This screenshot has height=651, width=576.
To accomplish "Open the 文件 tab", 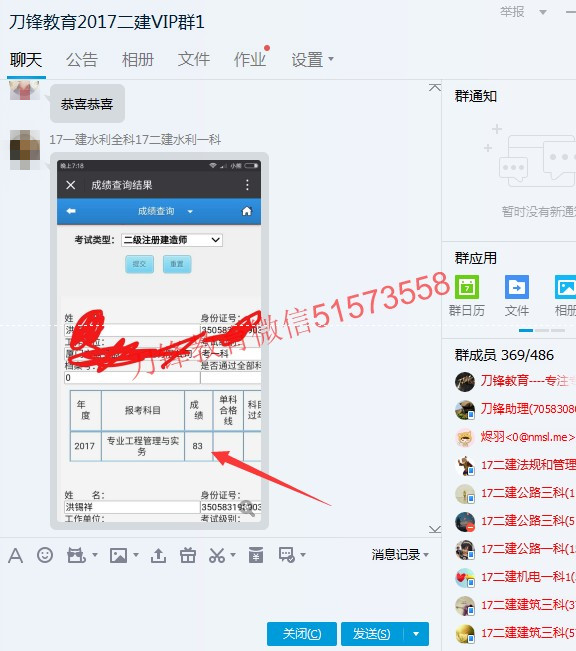I will (x=194, y=60).
